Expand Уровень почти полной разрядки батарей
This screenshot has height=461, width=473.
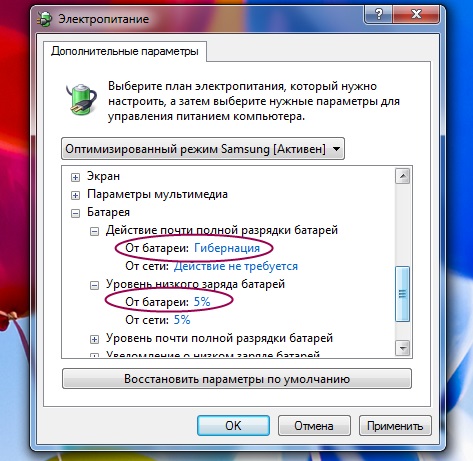95,339
